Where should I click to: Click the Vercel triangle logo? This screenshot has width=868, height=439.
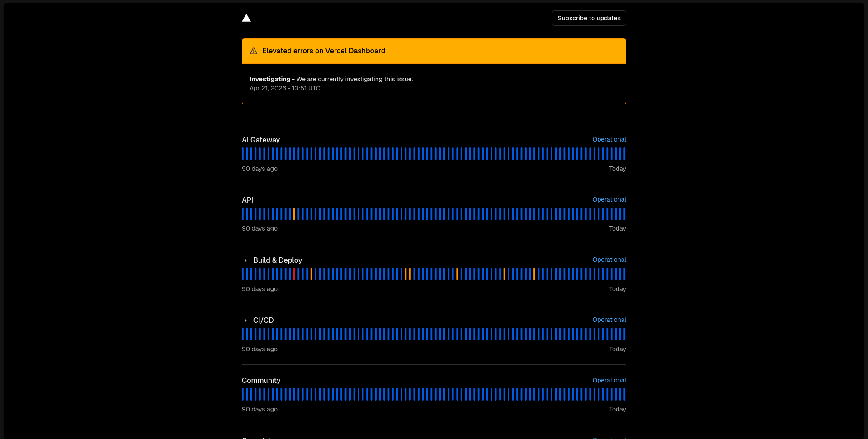click(246, 18)
